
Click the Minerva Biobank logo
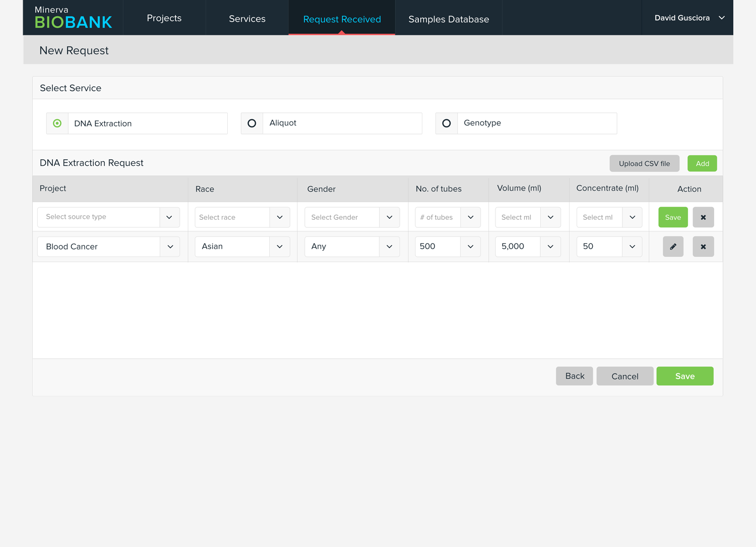[x=73, y=18]
